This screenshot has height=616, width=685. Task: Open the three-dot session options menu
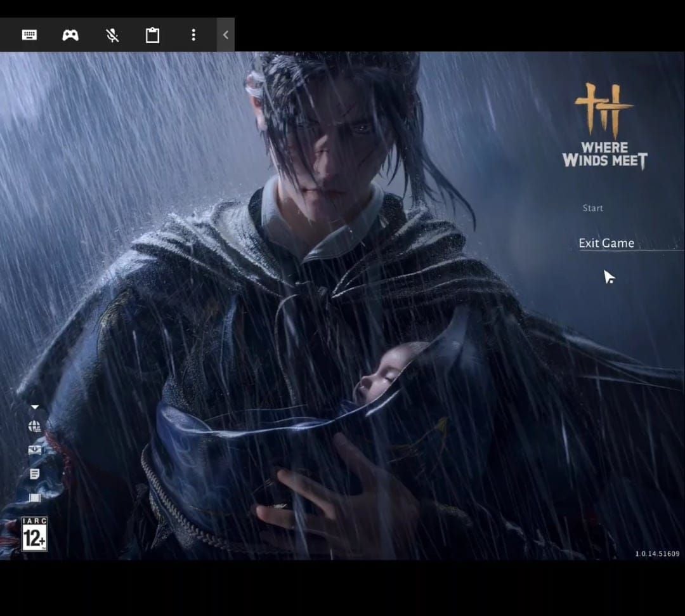[x=193, y=36]
